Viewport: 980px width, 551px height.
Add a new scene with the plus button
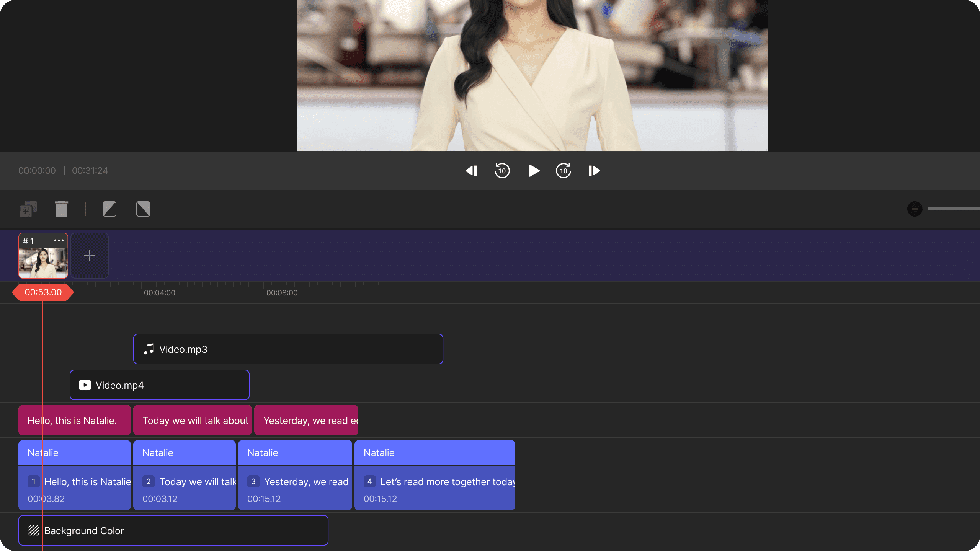point(89,255)
